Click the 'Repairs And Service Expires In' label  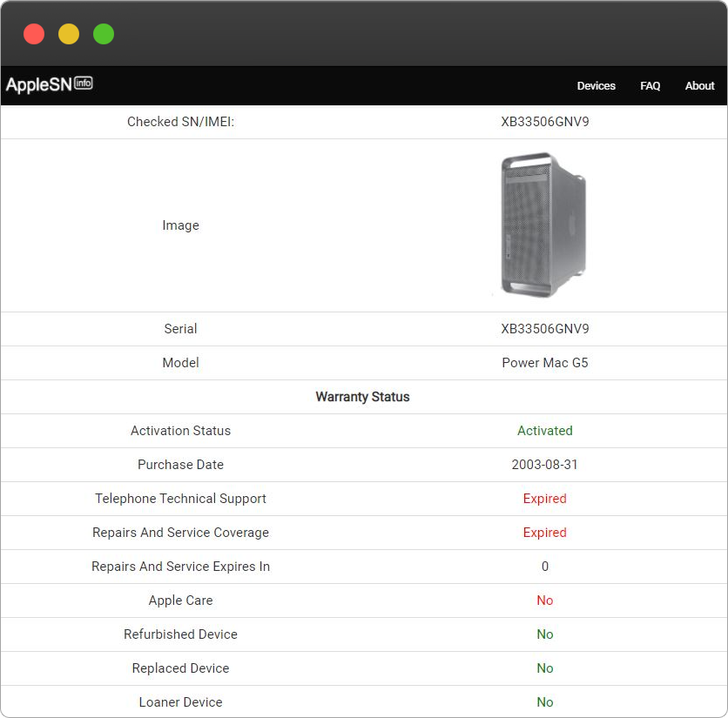pyautogui.click(x=180, y=567)
